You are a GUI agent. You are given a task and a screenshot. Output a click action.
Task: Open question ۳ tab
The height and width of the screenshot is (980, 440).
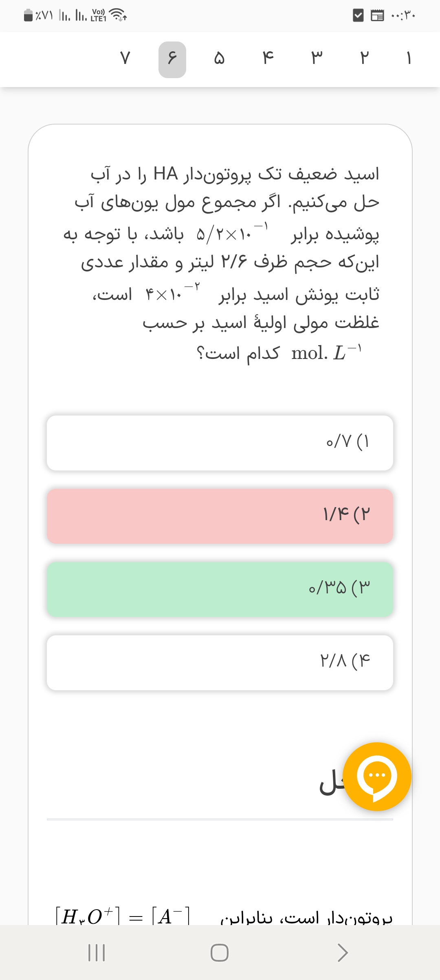tap(317, 59)
